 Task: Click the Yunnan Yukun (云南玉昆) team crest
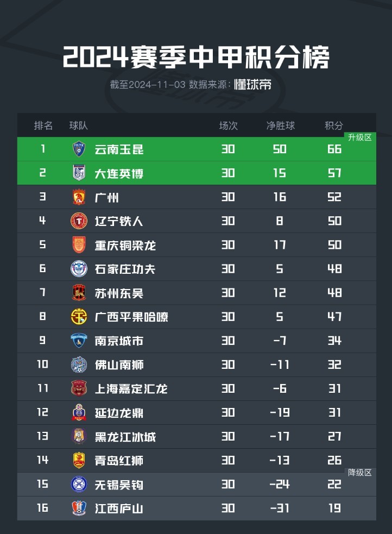pyautogui.click(x=79, y=149)
